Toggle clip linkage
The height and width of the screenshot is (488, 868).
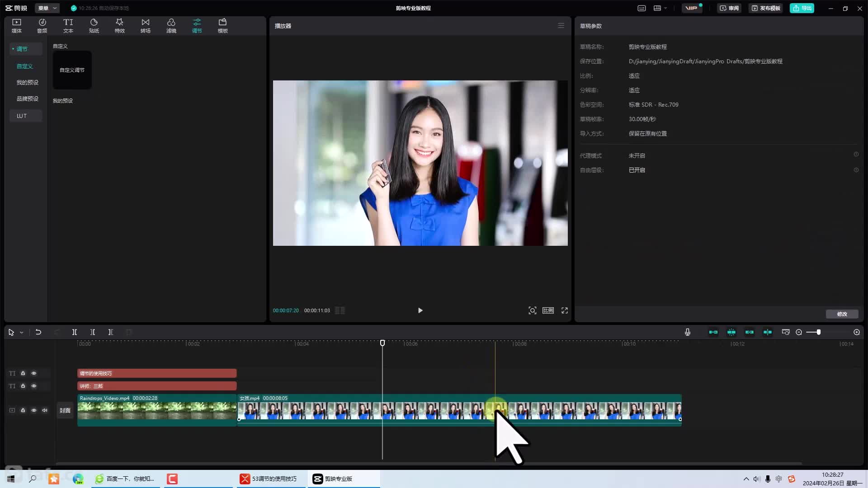click(x=750, y=332)
